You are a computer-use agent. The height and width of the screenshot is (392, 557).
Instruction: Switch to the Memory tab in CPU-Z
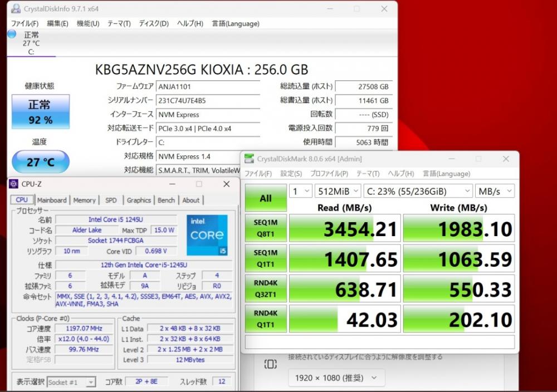tap(84, 200)
